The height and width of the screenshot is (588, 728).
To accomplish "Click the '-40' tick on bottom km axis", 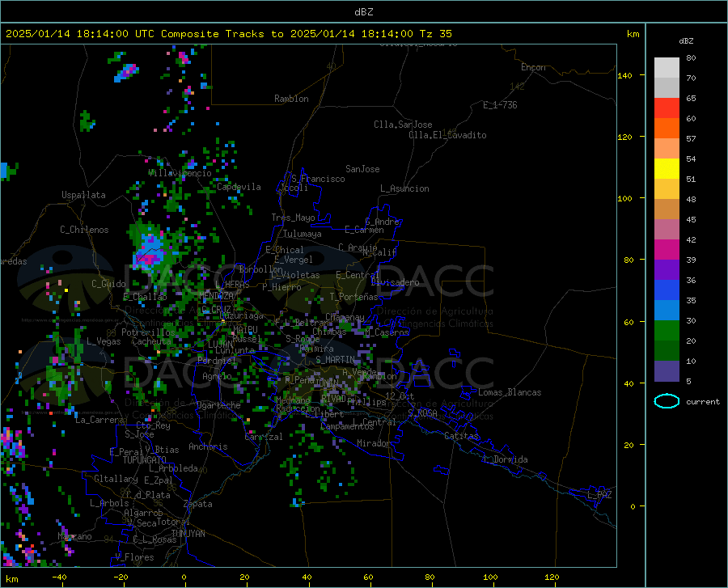I will point(59,577).
